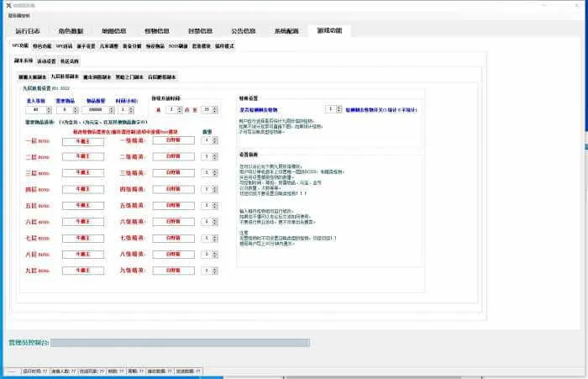
Task: Click the 一层 BOSS name field
Action: [83, 141]
